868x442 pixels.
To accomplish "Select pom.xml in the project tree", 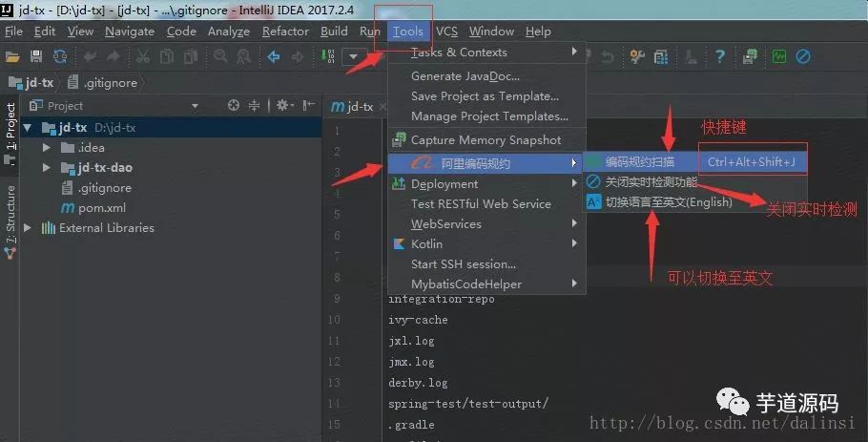I will (x=93, y=208).
